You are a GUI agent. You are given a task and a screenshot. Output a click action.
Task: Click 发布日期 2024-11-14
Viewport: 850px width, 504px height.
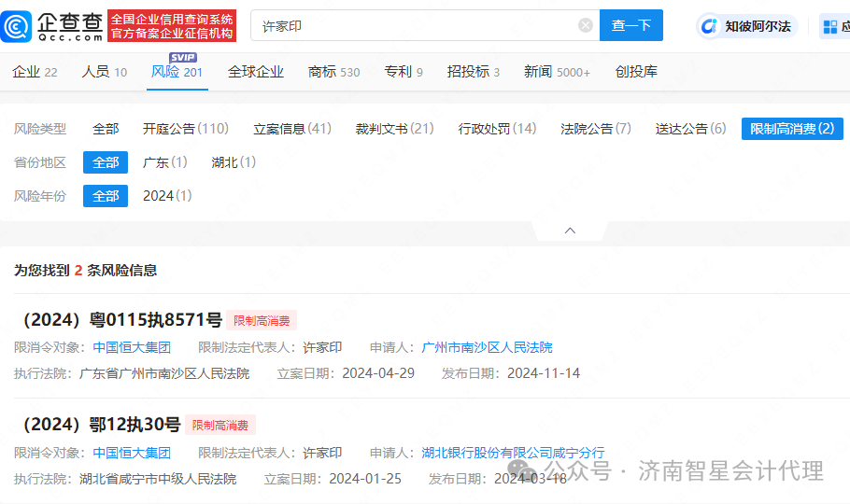[544, 374]
